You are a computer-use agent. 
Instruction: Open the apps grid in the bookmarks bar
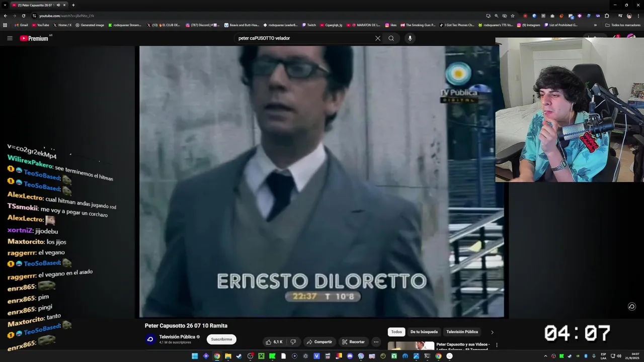pyautogui.click(x=5, y=25)
